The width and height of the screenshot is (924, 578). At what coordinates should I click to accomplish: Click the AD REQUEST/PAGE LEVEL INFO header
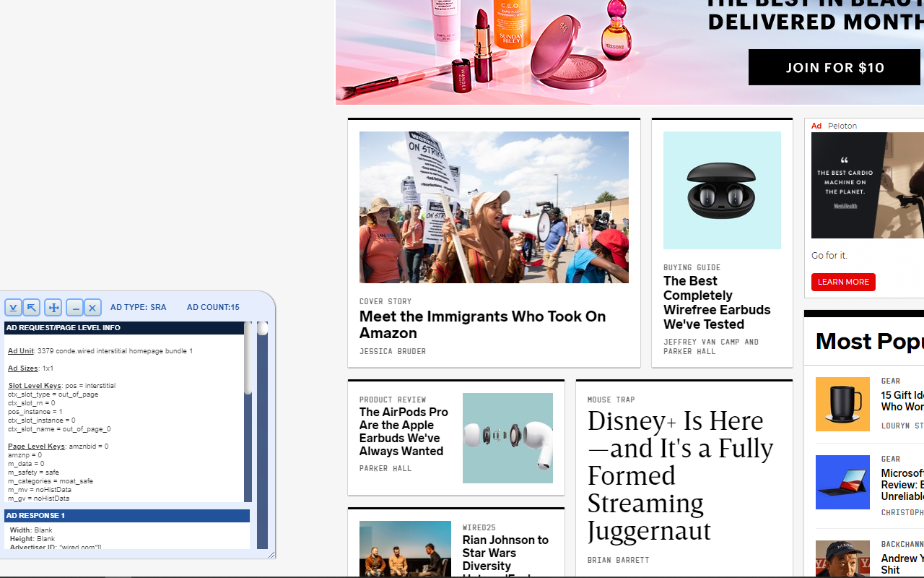124,328
